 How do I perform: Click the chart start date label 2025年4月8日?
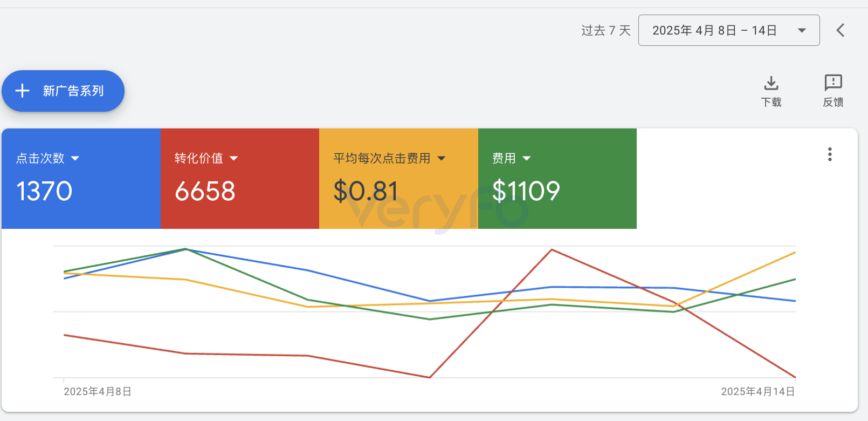click(98, 391)
